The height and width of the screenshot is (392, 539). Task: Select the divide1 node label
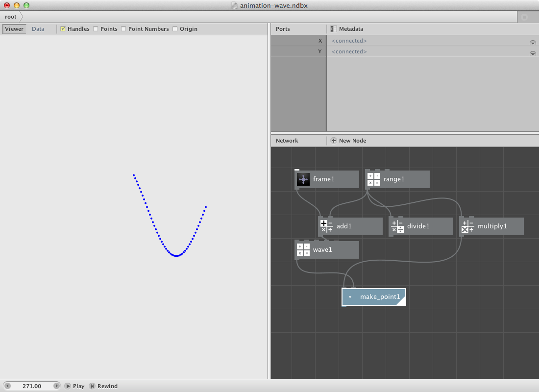click(x=418, y=226)
